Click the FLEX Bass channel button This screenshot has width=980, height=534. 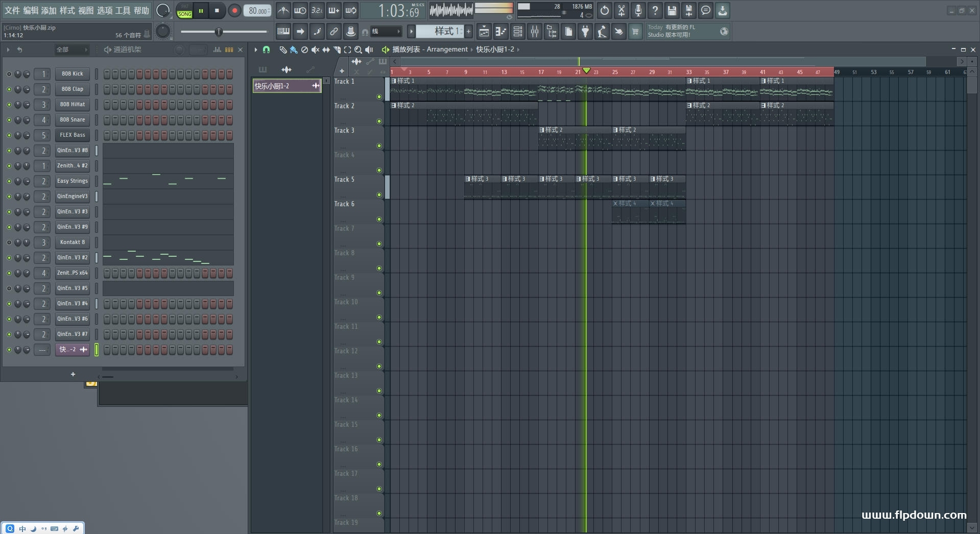coord(72,135)
